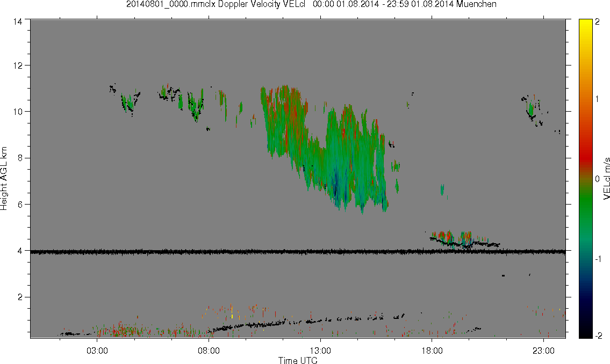This screenshot has width=610, height=364.
Task: Click the '23:00' time axis label
Action: click(543, 351)
